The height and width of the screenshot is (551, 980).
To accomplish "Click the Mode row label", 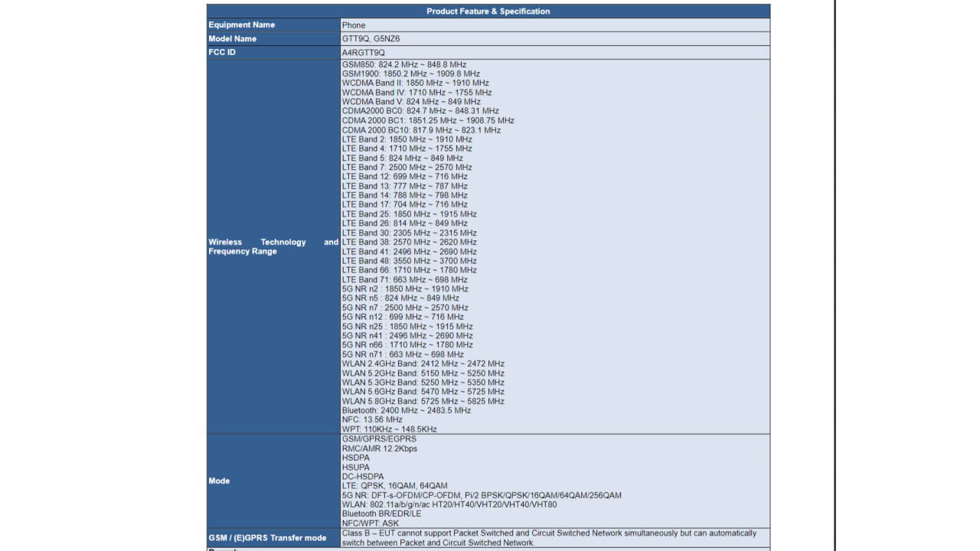I will point(219,481).
